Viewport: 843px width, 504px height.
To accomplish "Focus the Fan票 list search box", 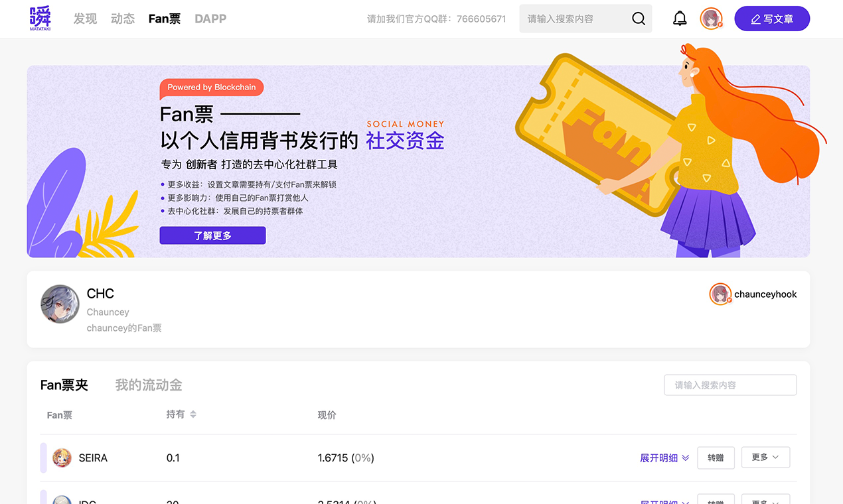I will click(730, 385).
